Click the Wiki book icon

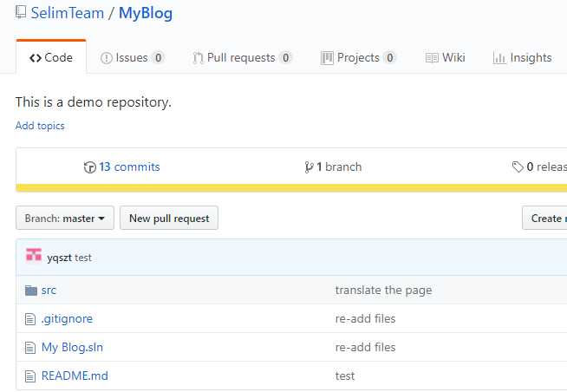pyautogui.click(x=432, y=58)
